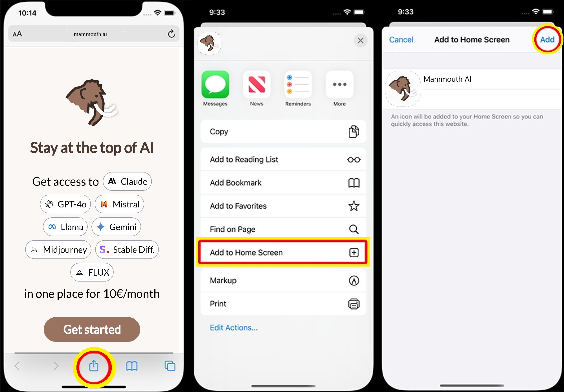Click the Tabs icon in Safari bottom bar

tap(170, 365)
